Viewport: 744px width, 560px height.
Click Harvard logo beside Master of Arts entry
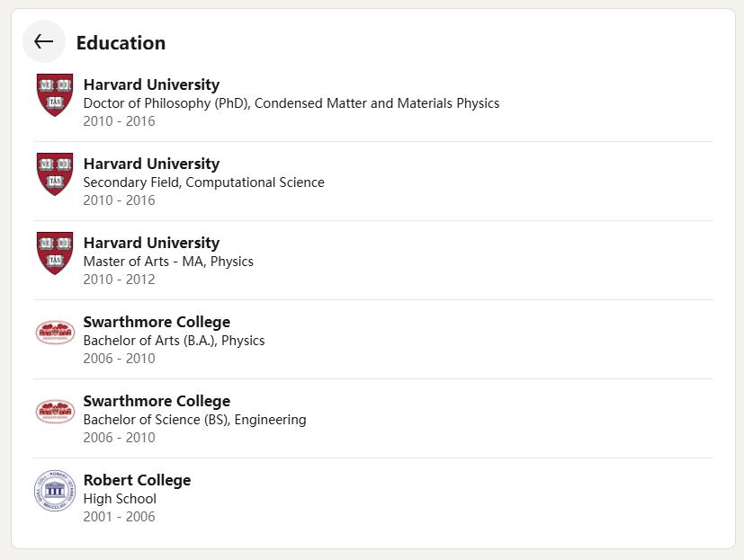point(55,253)
